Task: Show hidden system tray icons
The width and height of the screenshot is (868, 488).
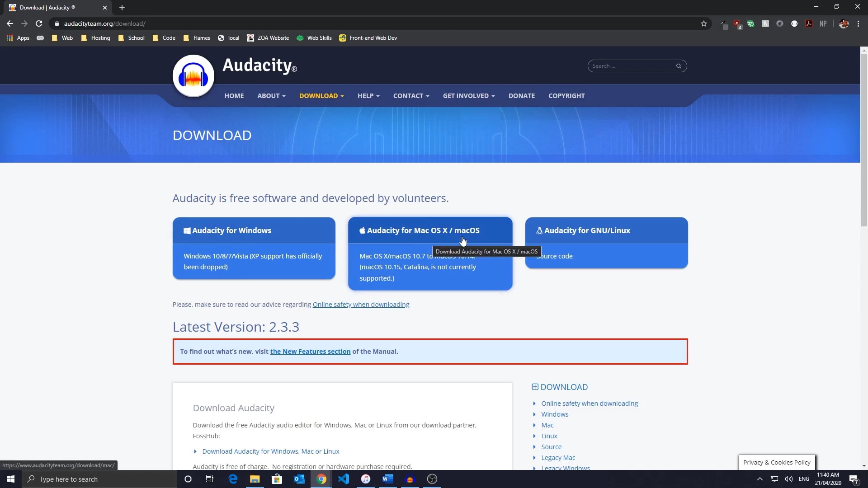Action: click(x=760, y=479)
